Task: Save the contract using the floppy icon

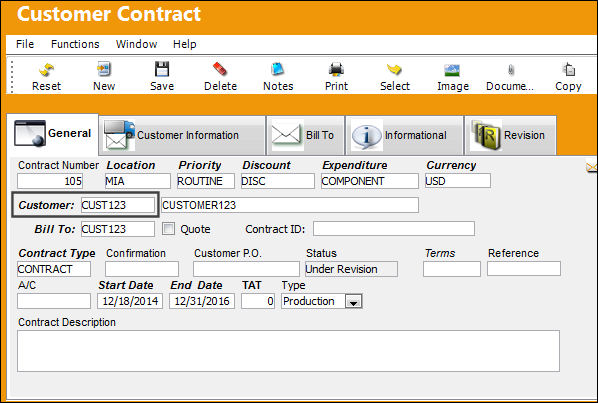Action: (x=162, y=69)
